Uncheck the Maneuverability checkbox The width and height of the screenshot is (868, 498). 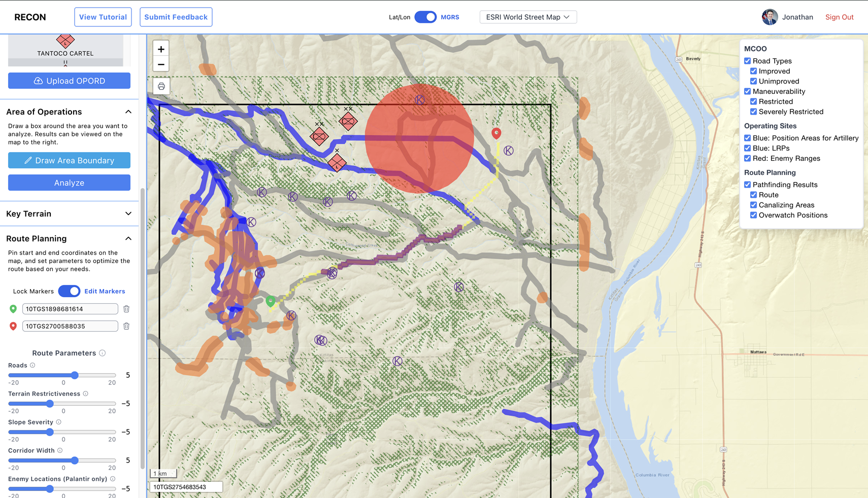747,91
